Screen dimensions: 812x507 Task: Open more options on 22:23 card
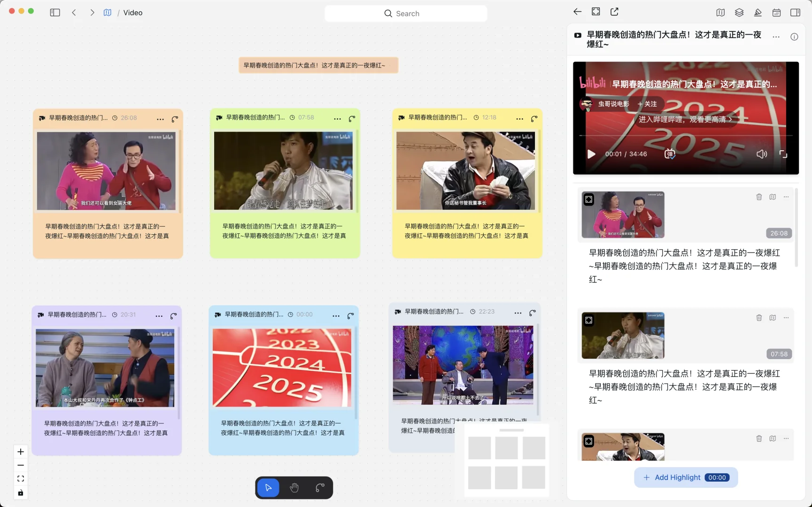point(518,313)
